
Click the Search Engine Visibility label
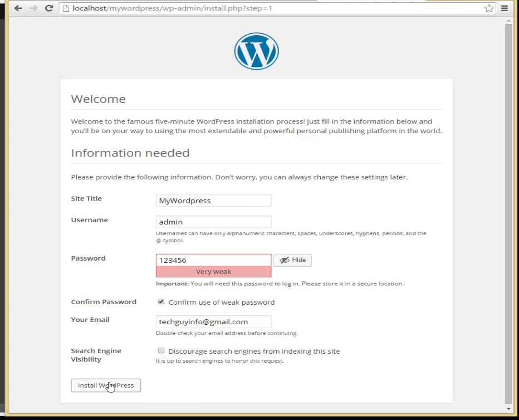(x=96, y=355)
